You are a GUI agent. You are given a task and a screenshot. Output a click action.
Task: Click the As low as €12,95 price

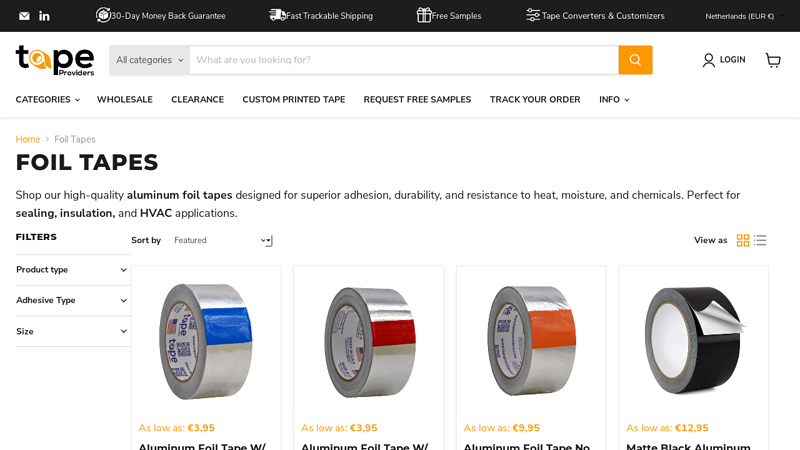(x=667, y=428)
